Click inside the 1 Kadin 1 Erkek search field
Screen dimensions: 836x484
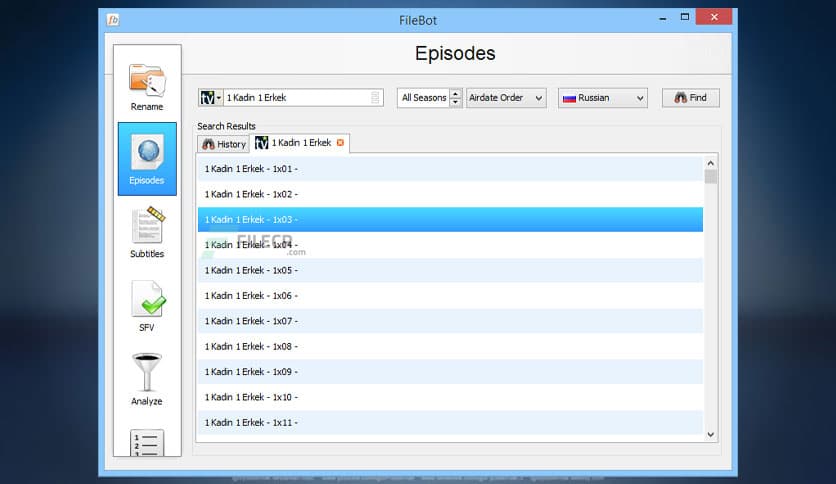pyautogui.click(x=296, y=98)
